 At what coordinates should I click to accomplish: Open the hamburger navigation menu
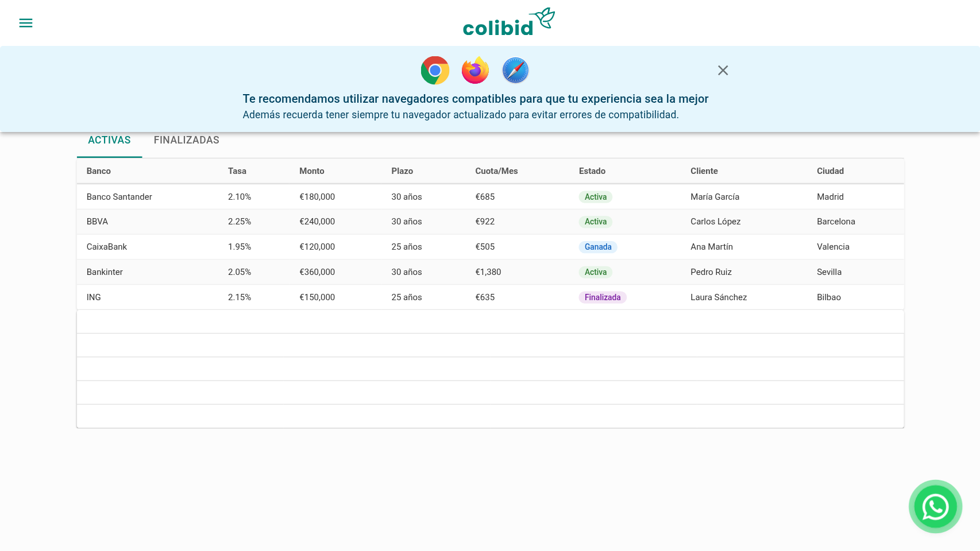[x=26, y=23]
